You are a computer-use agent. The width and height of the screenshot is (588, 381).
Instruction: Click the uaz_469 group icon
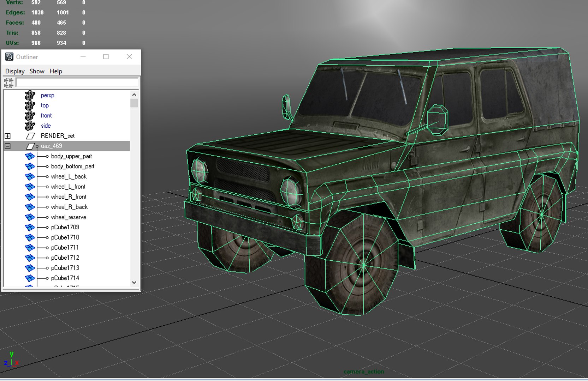pyautogui.click(x=31, y=146)
